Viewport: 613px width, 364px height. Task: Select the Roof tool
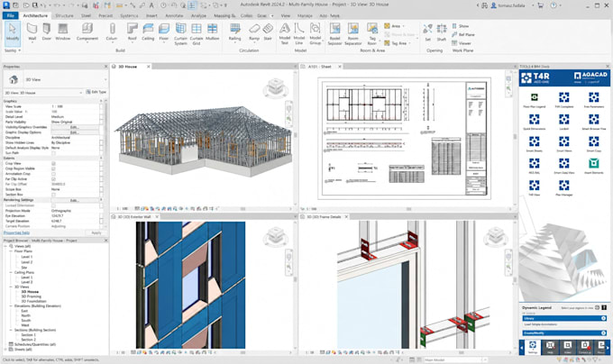point(133,32)
